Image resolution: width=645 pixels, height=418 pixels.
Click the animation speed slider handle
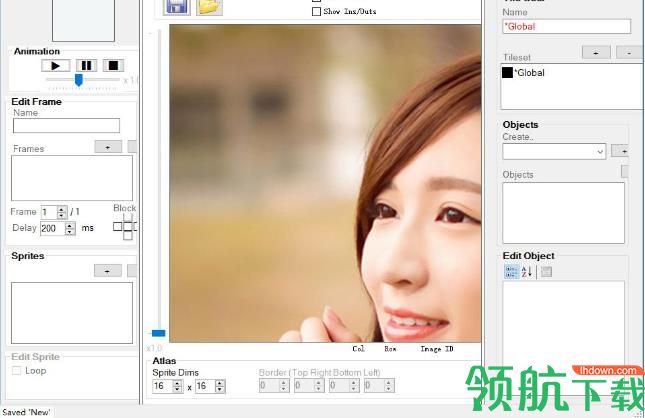79,80
